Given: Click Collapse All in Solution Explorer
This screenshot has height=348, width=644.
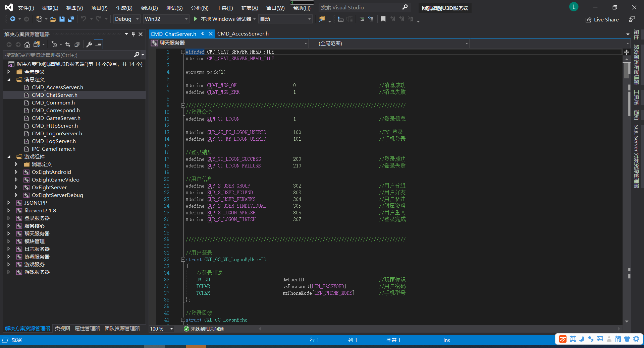Looking at the screenshot, I should click(77, 44).
